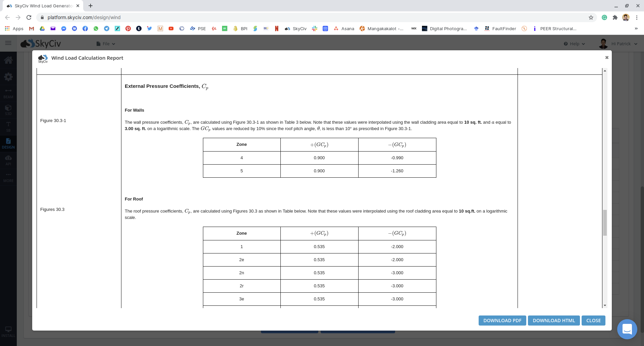
Task: Open the API panel from the sidebar
Action: pyautogui.click(x=8, y=160)
